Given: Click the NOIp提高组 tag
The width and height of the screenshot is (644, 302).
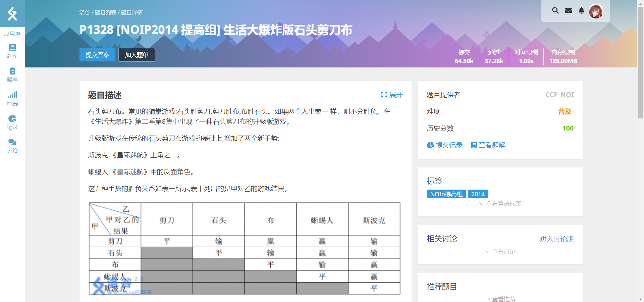Looking at the screenshot, I should 446,194.
